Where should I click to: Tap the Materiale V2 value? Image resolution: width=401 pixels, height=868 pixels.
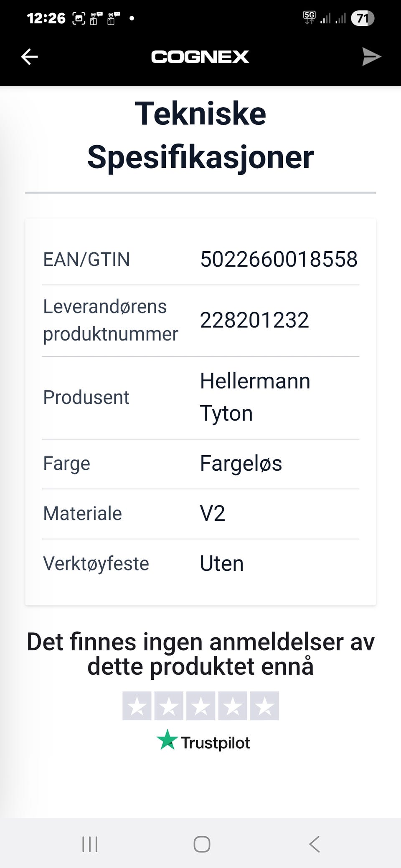point(213,513)
